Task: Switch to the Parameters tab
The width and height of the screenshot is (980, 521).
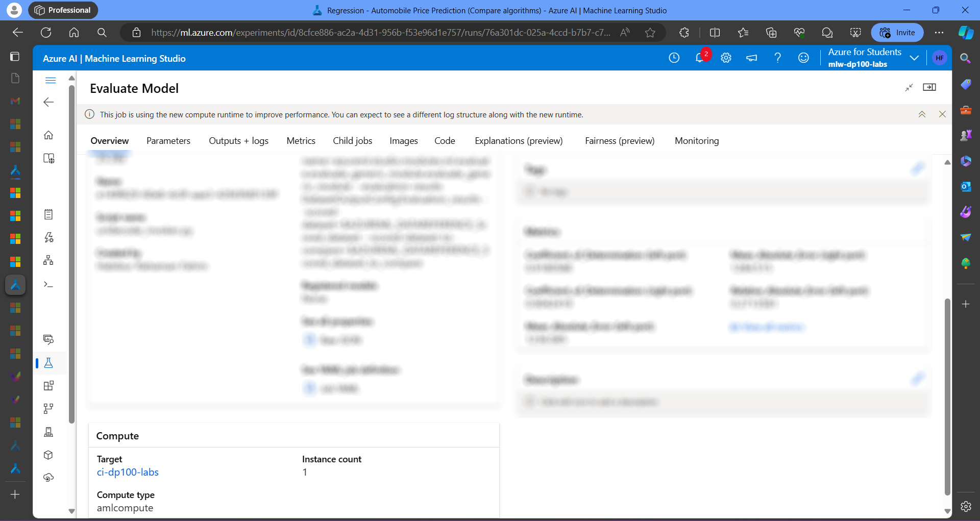Action: pos(168,141)
